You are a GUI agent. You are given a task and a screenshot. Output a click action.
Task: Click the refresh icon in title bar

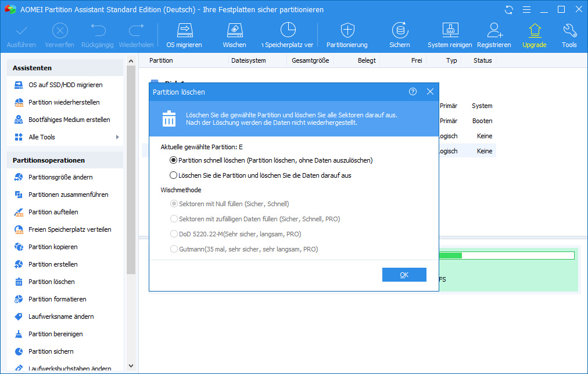[509, 10]
